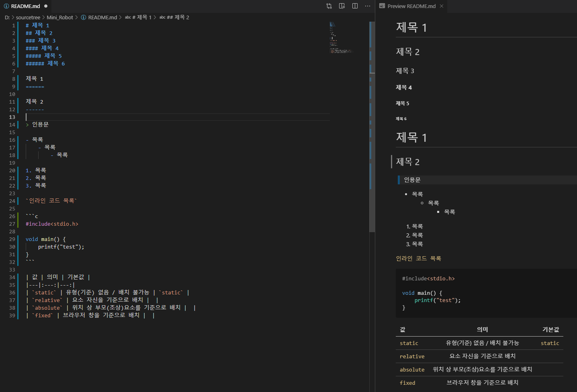
Task: Split the editor to the right
Action: (355, 6)
